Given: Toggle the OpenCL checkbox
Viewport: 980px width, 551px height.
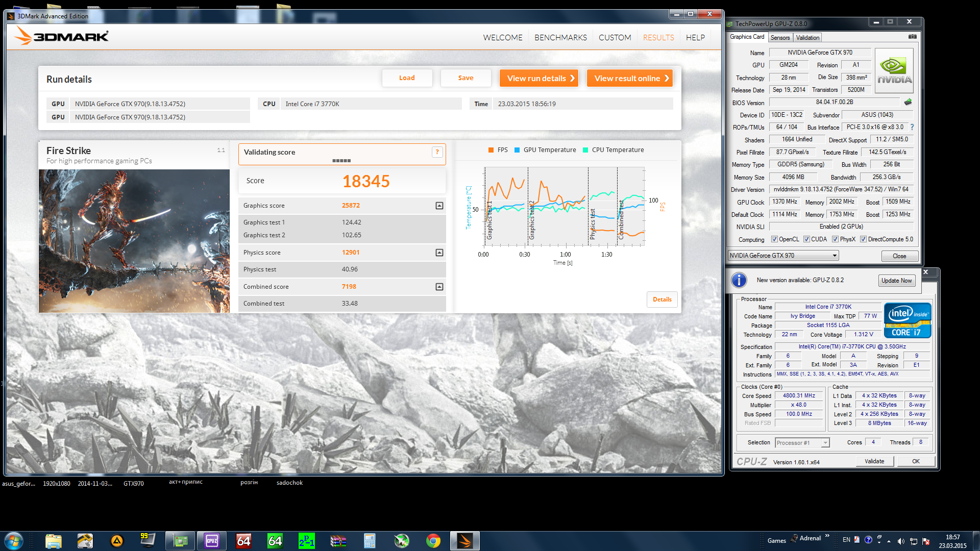Looking at the screenshot, I should click(774, 239).
